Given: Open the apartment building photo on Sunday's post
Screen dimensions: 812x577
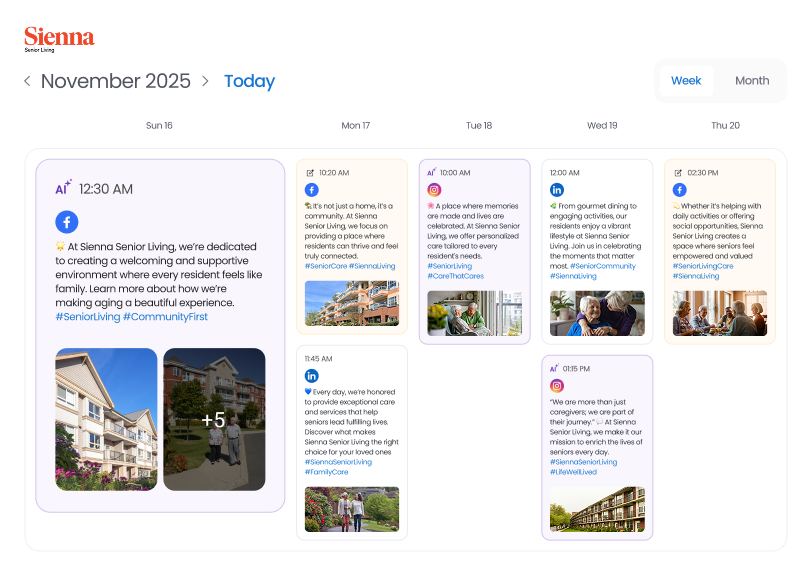Looking at the screenshot, I should [x=106, y=420].
